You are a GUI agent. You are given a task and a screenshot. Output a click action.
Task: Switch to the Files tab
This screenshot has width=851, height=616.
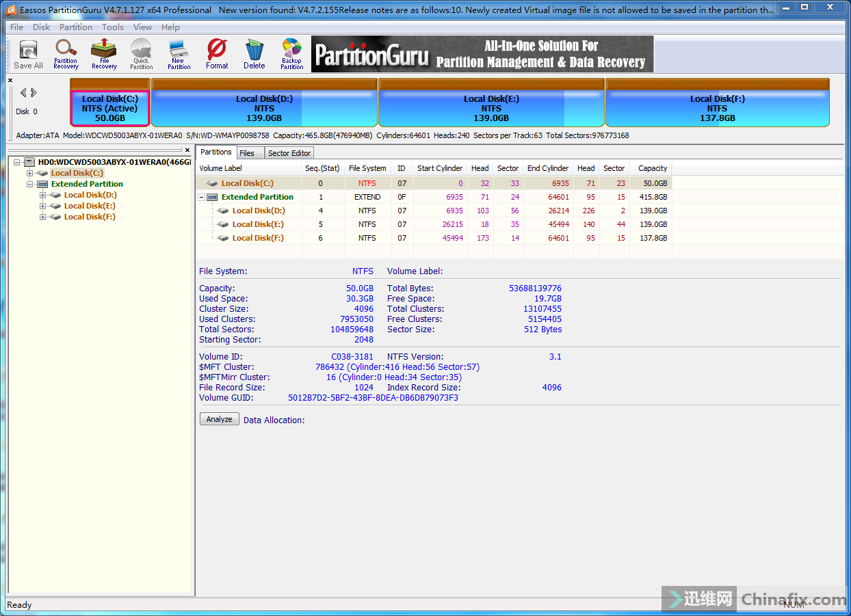tap(247, 153)
